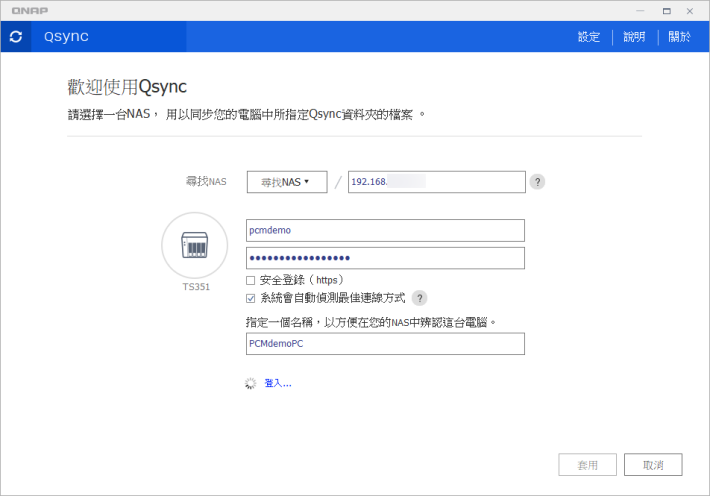Uncheck the auto-detect best connection checkbox

tap(250, 298)
